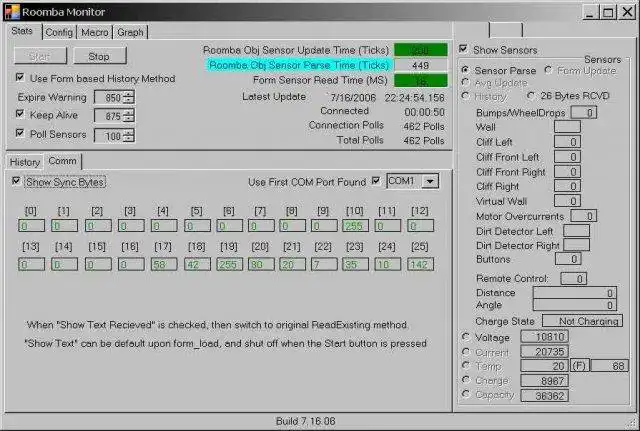Click byte field [17] showing 58
Screen dimensions: 640x431
pos(164,264)
